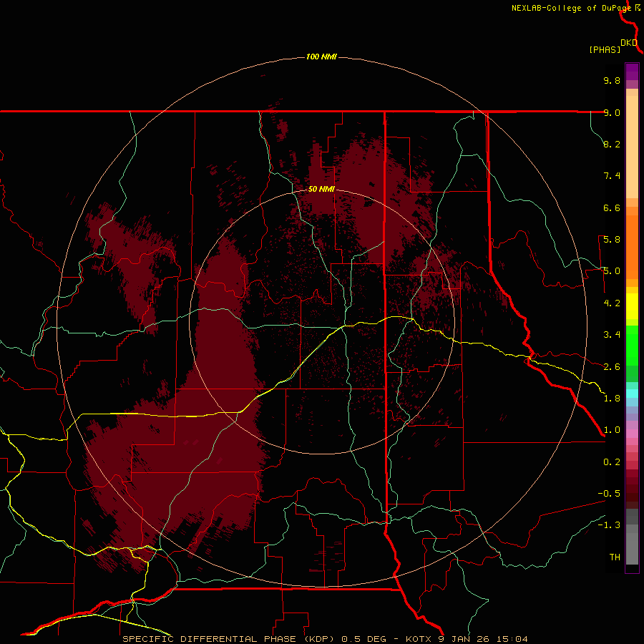Click the DKD label above the color scale
Screen dimensions: 644x644
[x=629, y=43]
